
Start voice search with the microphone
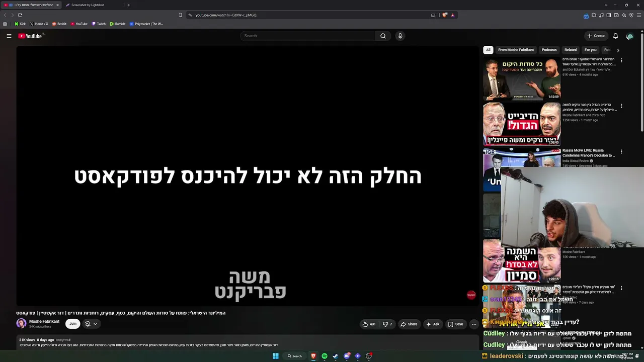(x=400, y=36)
